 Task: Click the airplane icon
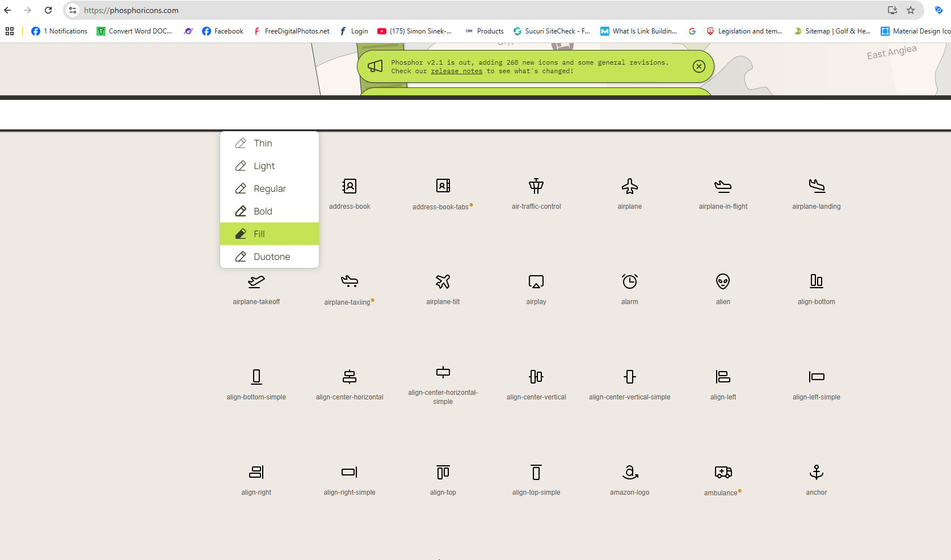pyautogui.click(x=629, y=186)
